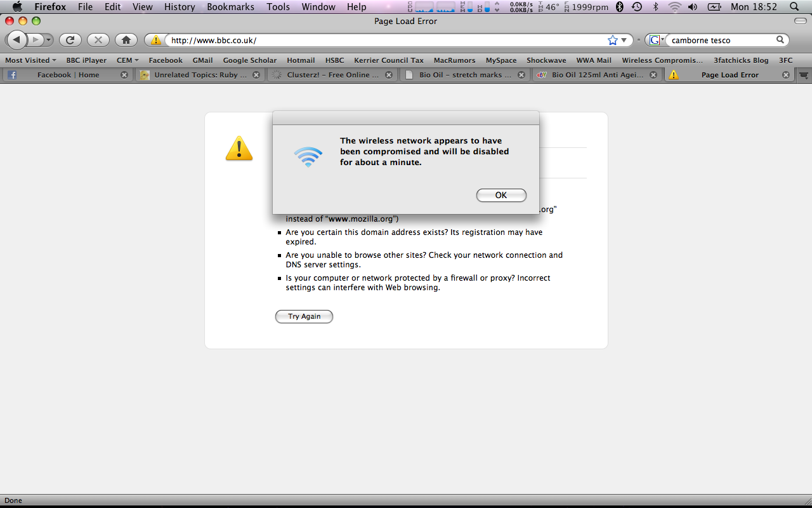Open the BBC iPlayer bookmark
The width and height of the screenshot is (812, 508).
(86, 60)
